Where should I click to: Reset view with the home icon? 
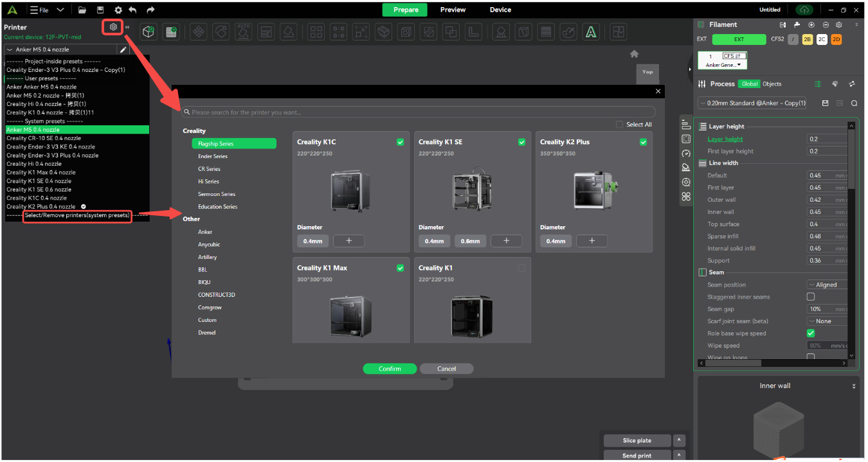click(x=635, y=54)
